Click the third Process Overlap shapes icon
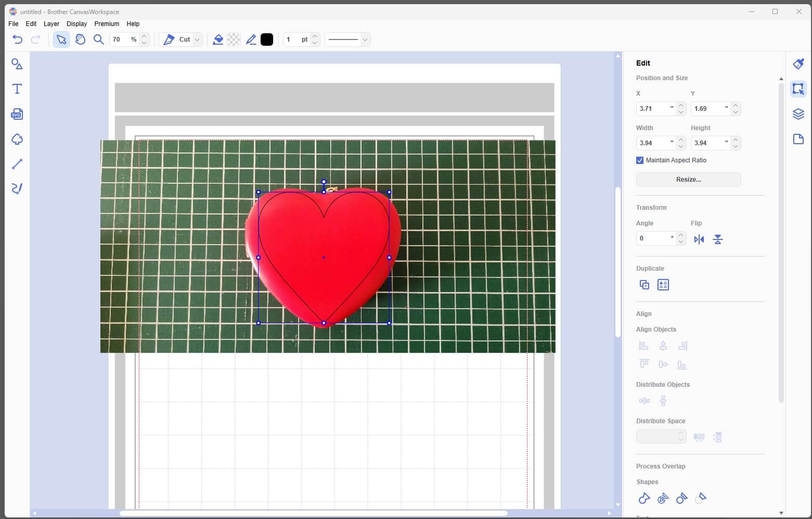This screenshot has height=519, width=812. point(681,498)
